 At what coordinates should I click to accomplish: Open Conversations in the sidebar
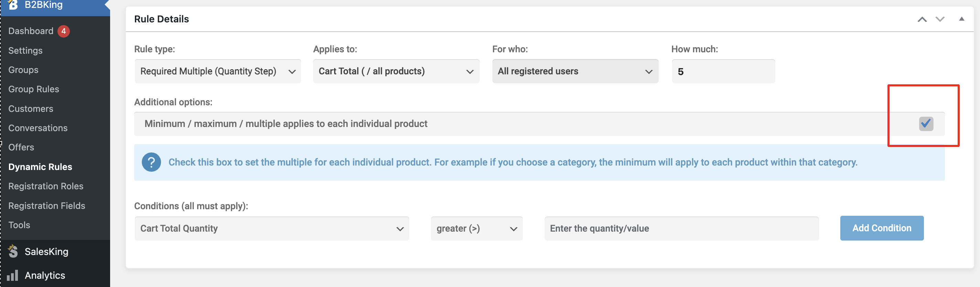pos(38,128)
